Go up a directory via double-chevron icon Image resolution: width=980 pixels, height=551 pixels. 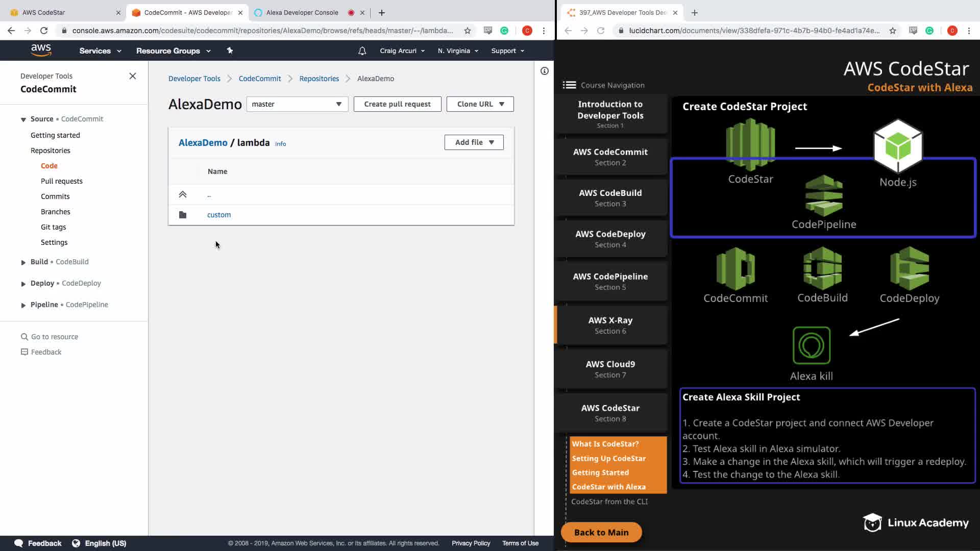click(x=183, y=194)
